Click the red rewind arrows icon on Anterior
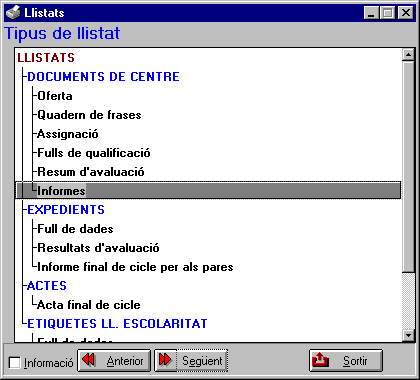The height and width of the screenshot is (380, 420). coord(89,360)
